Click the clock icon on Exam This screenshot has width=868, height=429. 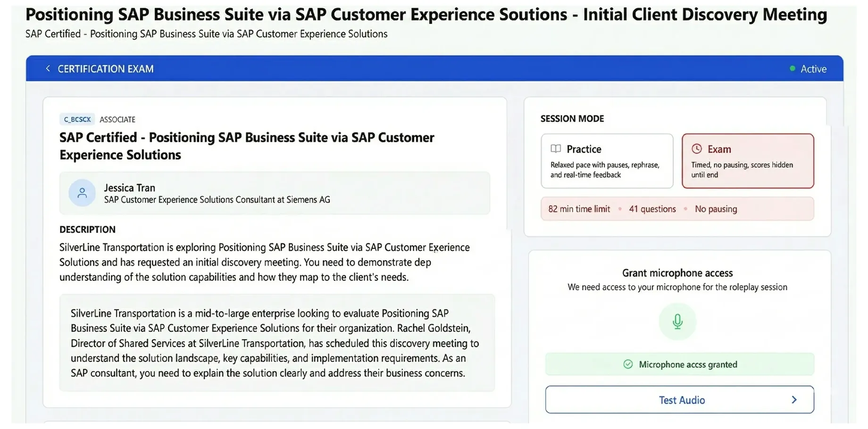(x=697, y=149)
